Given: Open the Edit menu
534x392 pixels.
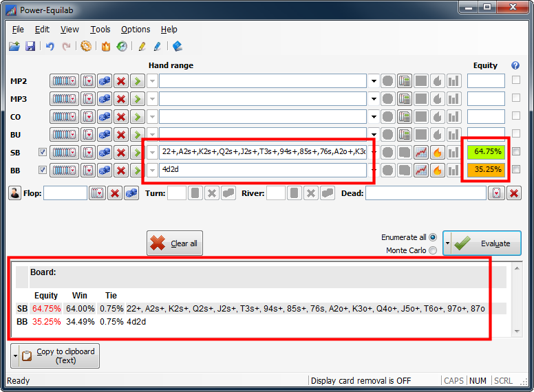Looking at the screenshot, I should point(42,30).
